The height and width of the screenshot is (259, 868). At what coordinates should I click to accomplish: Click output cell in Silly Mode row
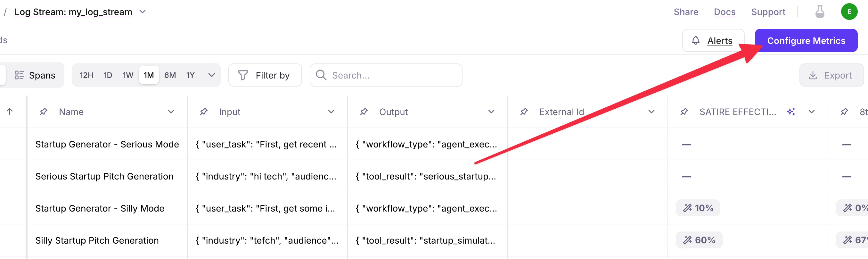click(427, 208)
